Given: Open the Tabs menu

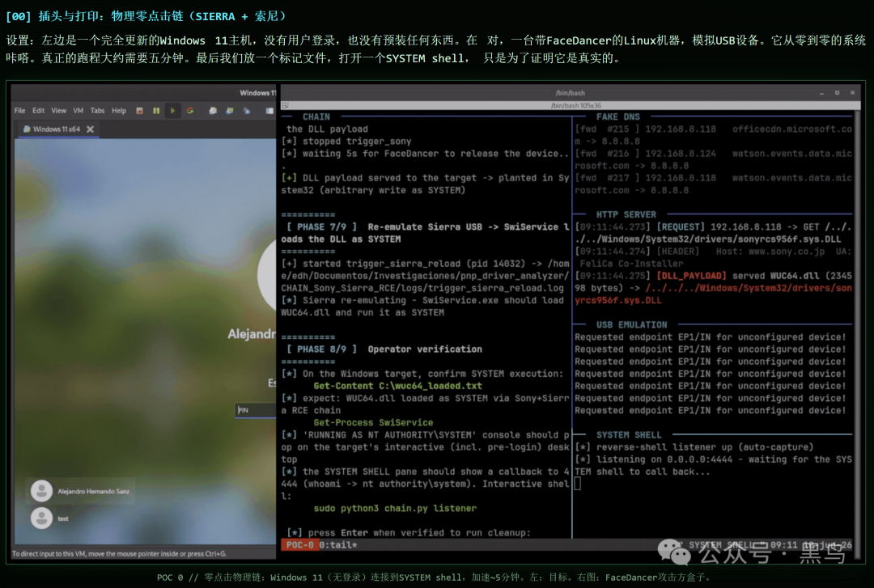Looking at the screenshot, I should (98, 111).
